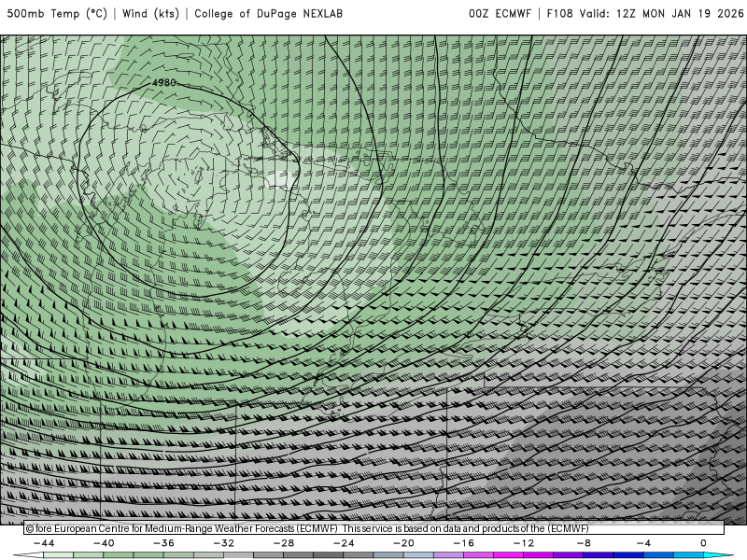Click the '-32' color bar label

(x=224, y=543)
